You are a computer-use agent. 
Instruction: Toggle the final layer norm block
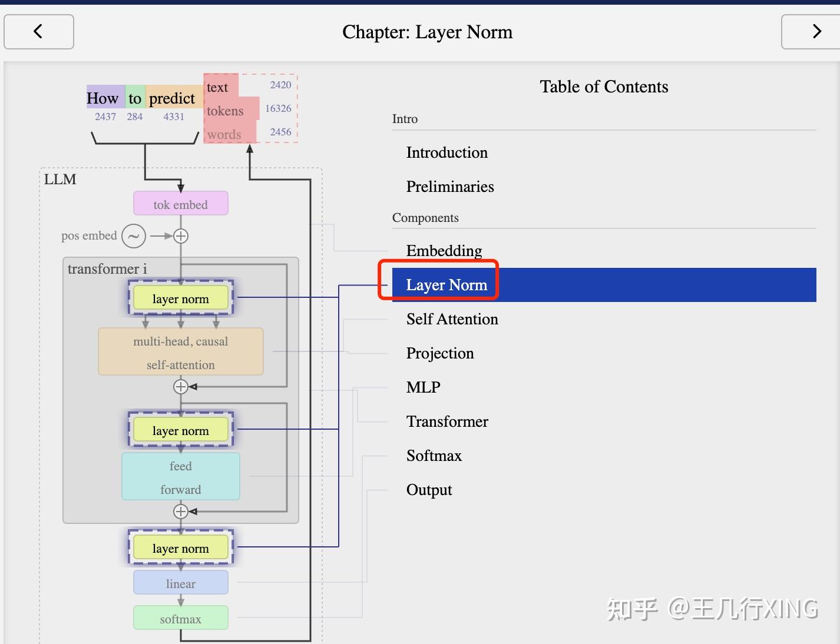pyautogui.click(x=180, y=547)
